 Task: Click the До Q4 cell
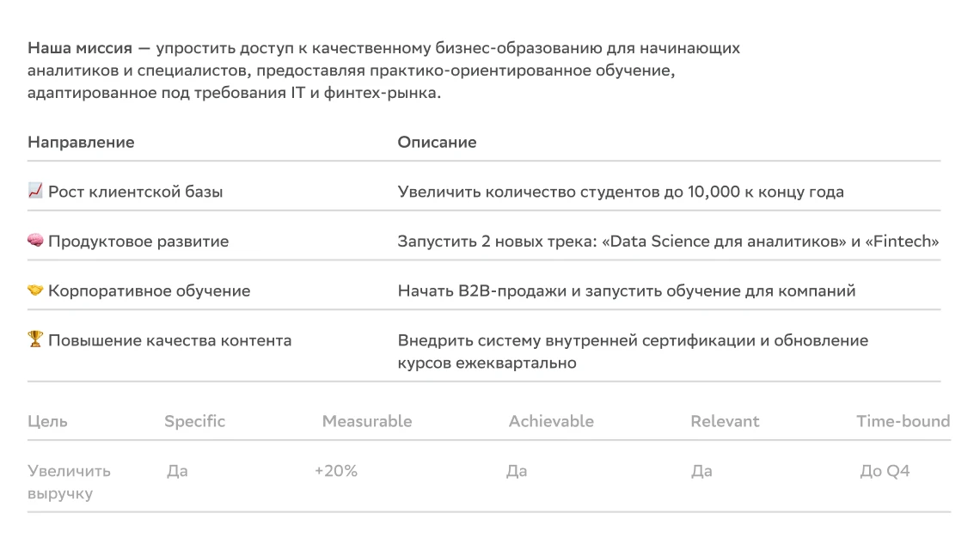pyautogui.click(x=885, y=471)
